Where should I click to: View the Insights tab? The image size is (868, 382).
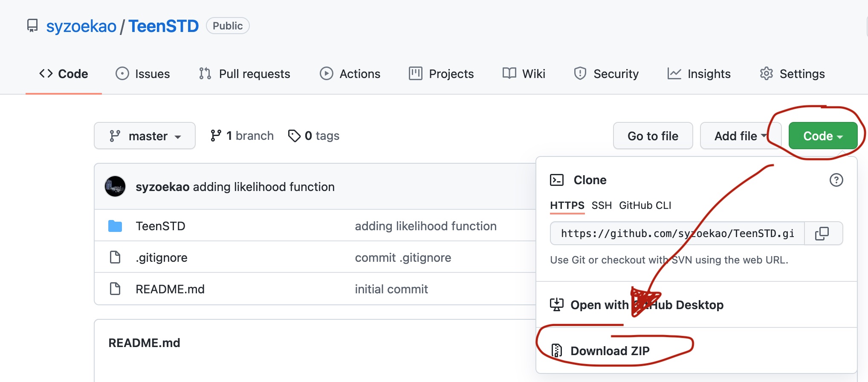pyautogui.click(x=699, y=74)
